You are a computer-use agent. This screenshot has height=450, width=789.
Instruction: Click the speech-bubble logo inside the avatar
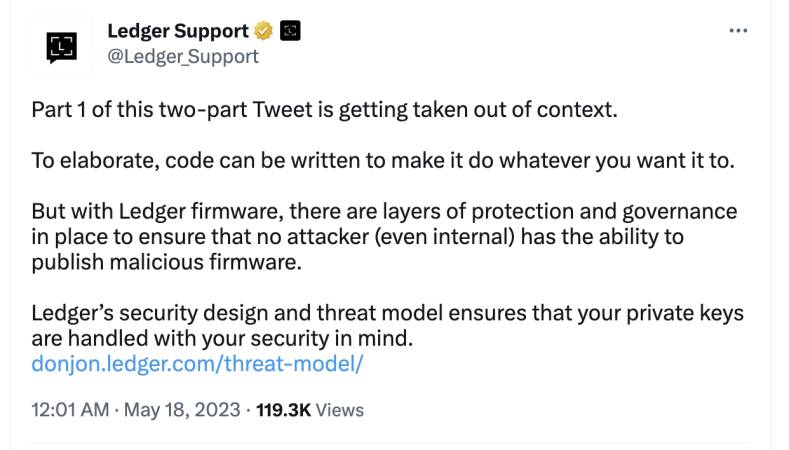coord(61,48)
